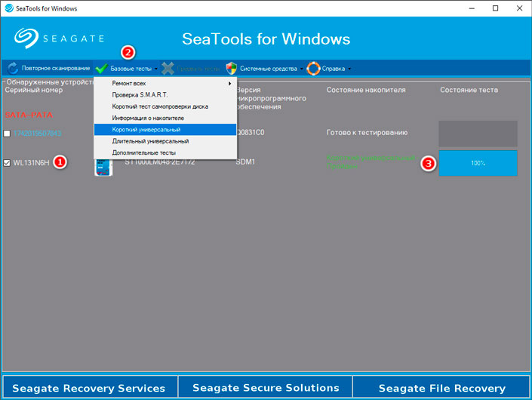Open Seagate File Recovery
This screenshot has width=532, height=400.
click(x=441, y=387)
